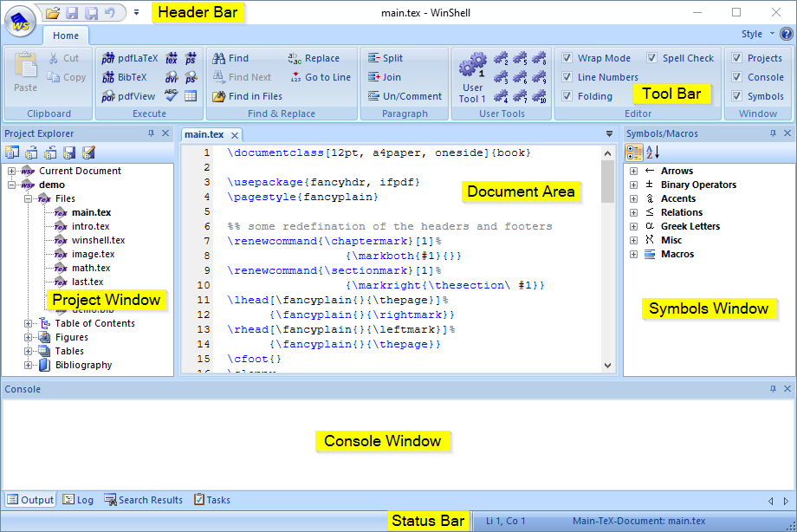Collapse the demo project node

tap(11, 185)
